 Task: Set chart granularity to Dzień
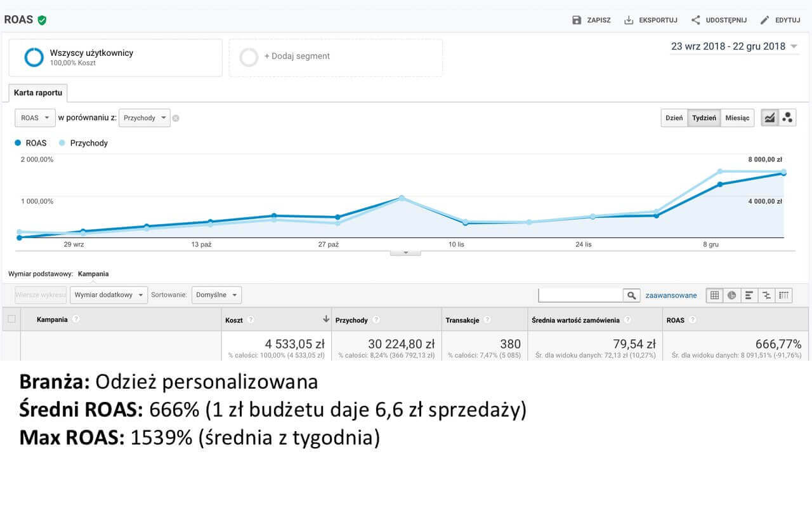click(x=674, y=118)
